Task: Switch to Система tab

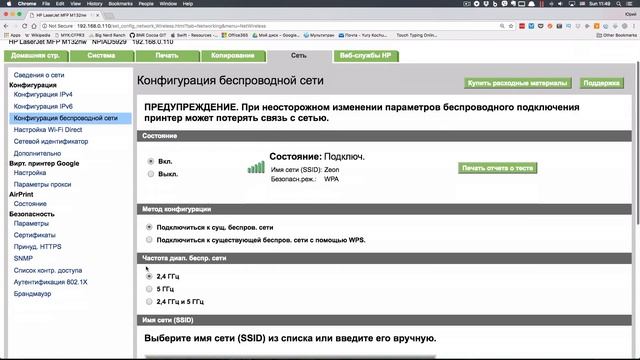Action: tap(102, 56)
